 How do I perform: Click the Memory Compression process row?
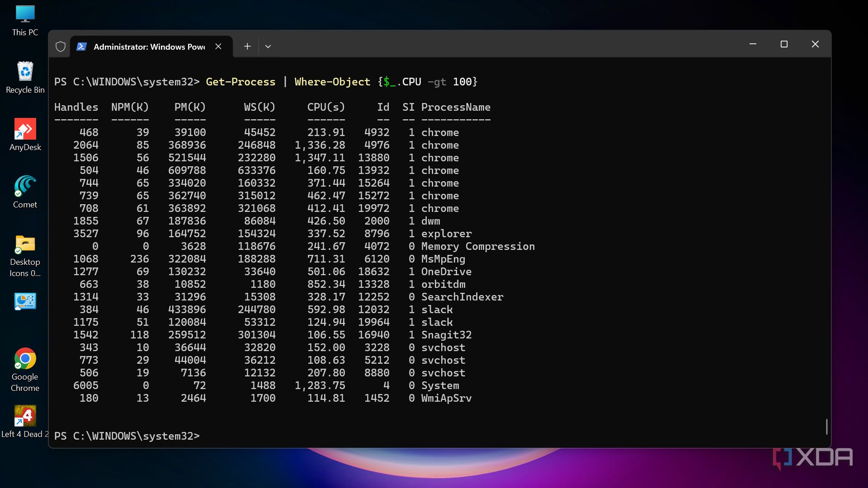point(477,246)
